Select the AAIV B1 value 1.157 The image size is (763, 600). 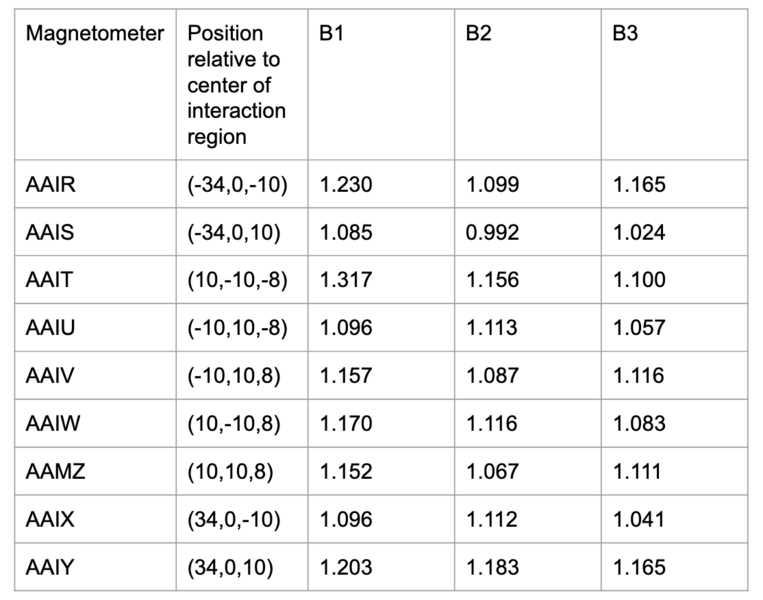click(x=346, y=376)
